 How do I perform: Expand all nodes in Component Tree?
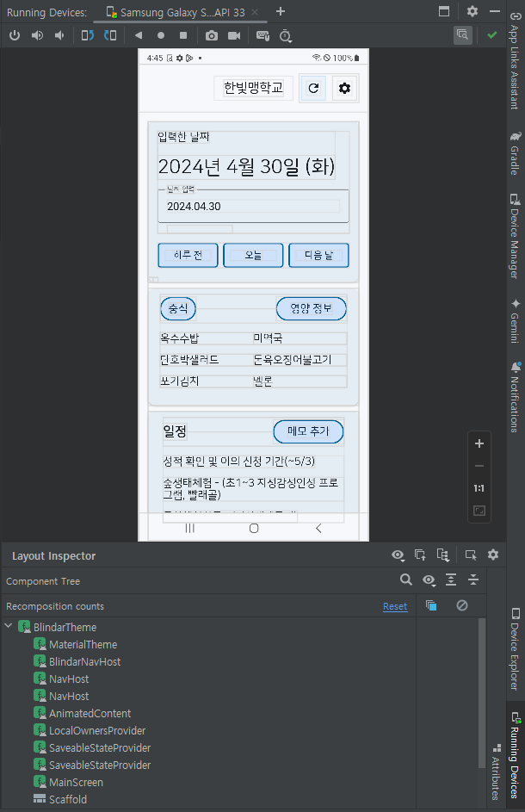451,580
